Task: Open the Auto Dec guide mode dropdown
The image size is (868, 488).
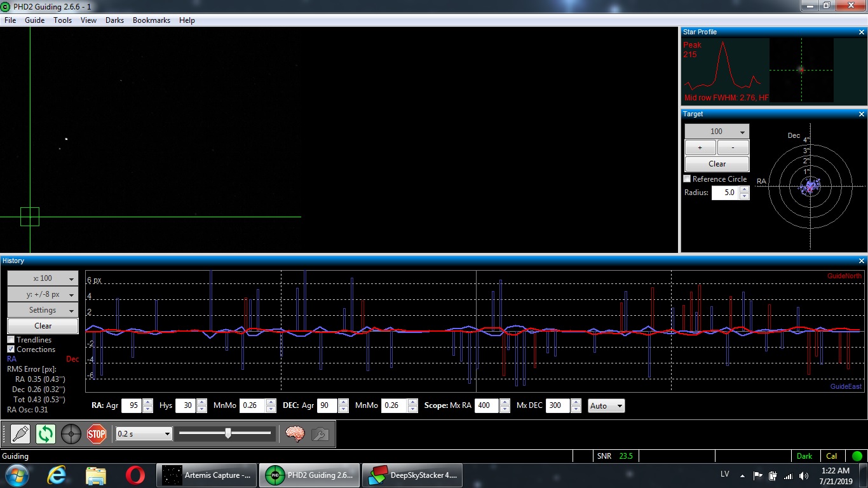Action: click(x=606, y=406)
